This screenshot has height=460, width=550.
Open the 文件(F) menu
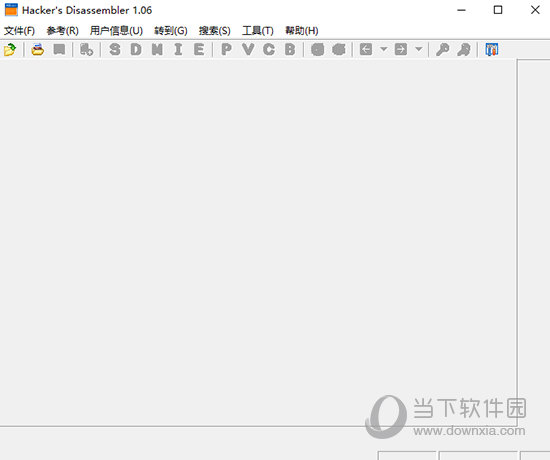pos(19,31)
